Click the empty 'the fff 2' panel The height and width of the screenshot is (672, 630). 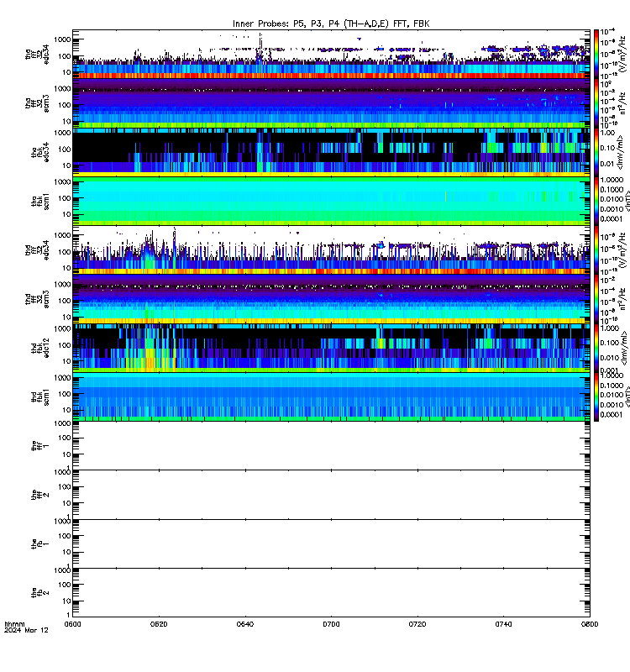click(x=331, y=495)
